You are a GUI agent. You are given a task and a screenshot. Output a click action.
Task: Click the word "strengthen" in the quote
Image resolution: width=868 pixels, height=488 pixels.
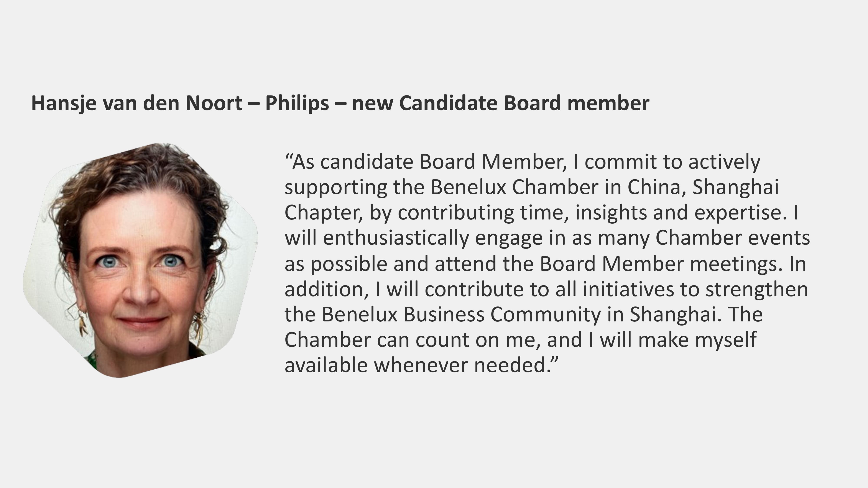point(757,289)
